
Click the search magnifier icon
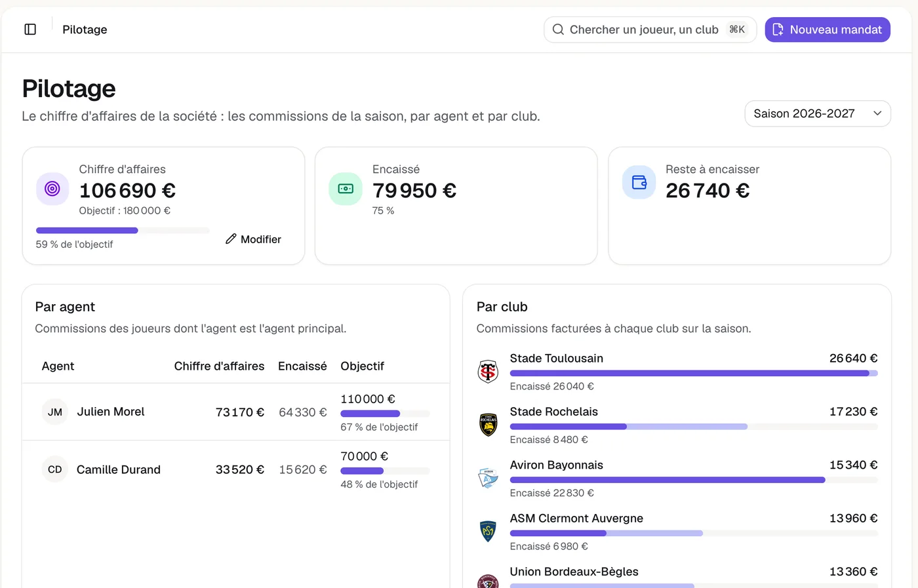558,29
